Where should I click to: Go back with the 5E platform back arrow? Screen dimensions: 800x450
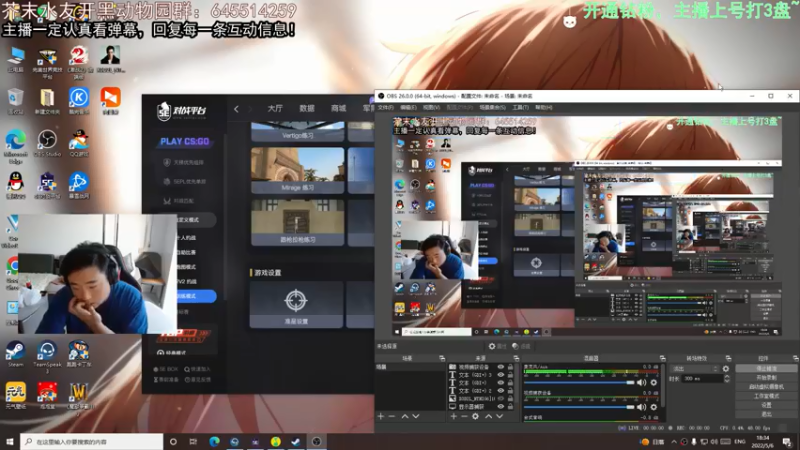tap(236, 109)
